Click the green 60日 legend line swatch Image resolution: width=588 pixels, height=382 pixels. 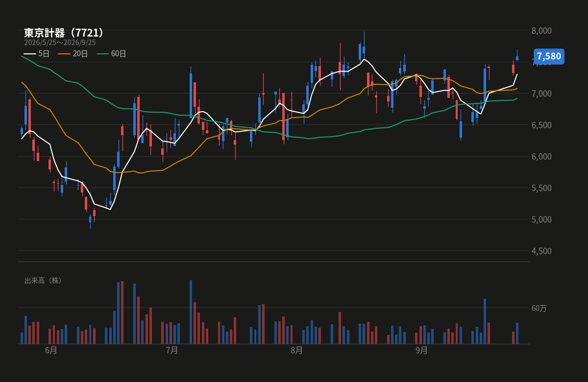tap(102, 54)
